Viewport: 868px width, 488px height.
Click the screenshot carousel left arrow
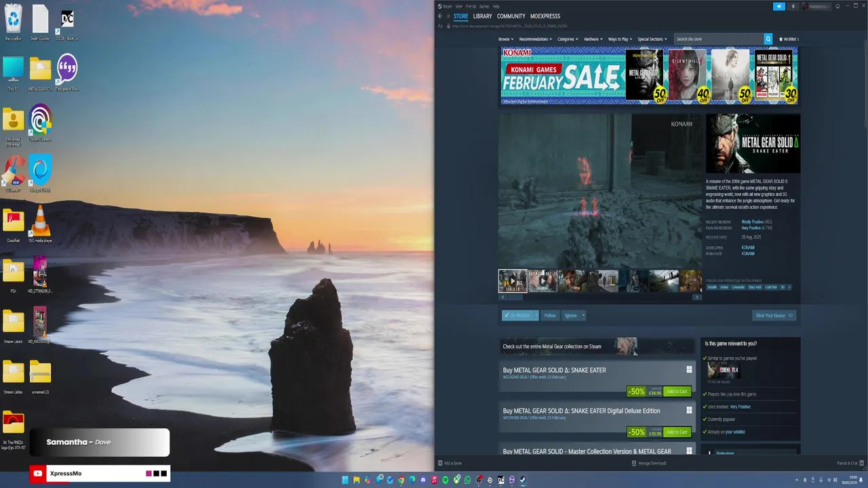pyautogui.click(x=502, y=297)
